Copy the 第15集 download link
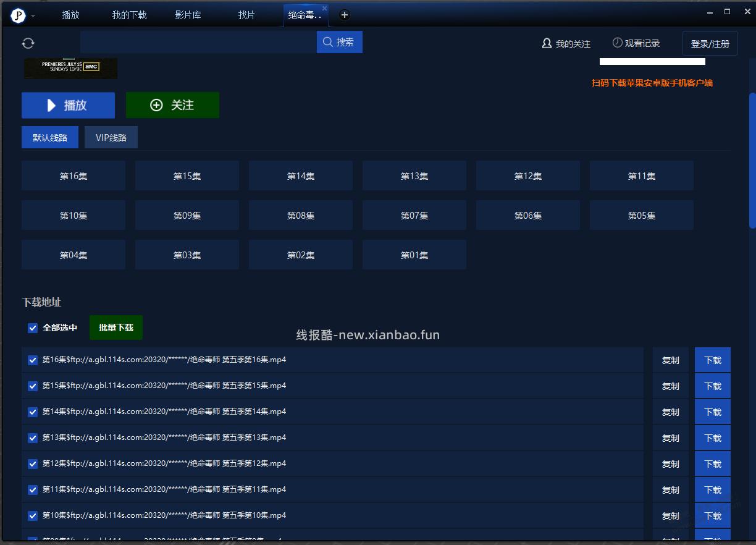Image resolution: width=756 pixels, height=545 pixels. click(x=671, y=386)
